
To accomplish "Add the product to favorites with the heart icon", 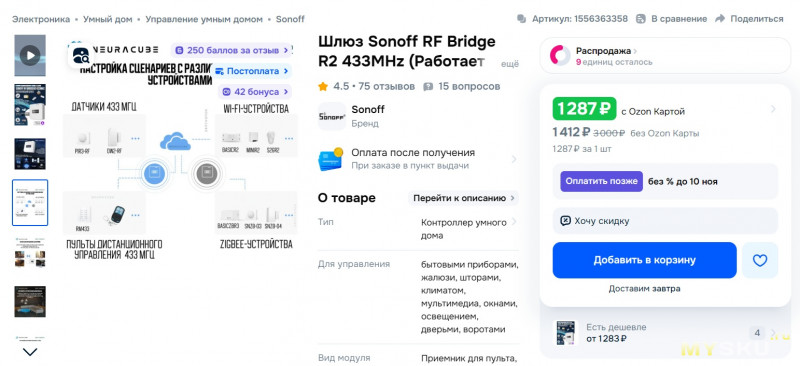I will click(760, 260).
